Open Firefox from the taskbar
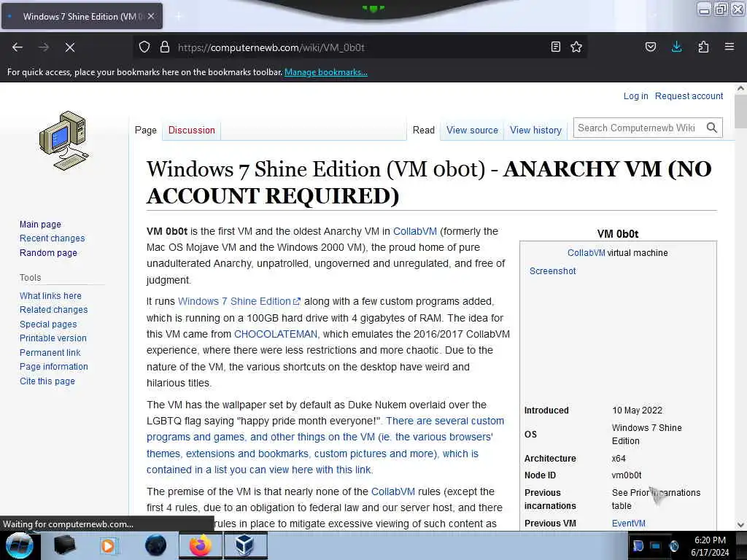 (x=201, y=545)
